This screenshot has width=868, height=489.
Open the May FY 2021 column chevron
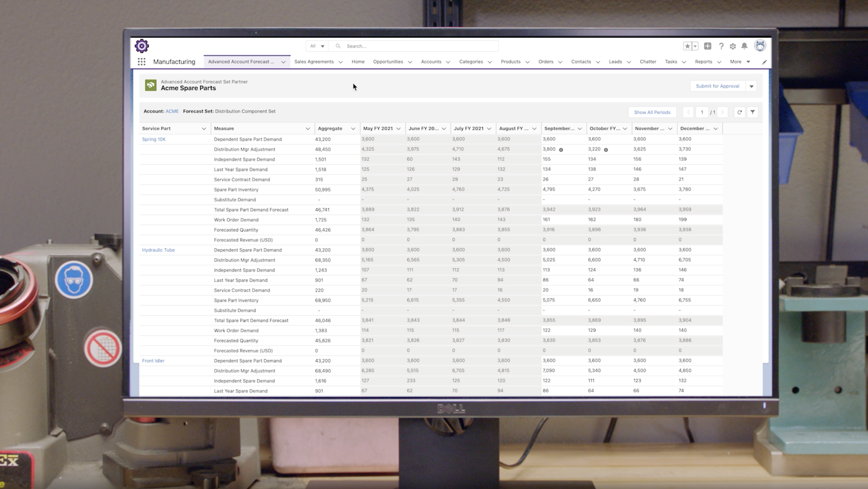coord(399,129)
